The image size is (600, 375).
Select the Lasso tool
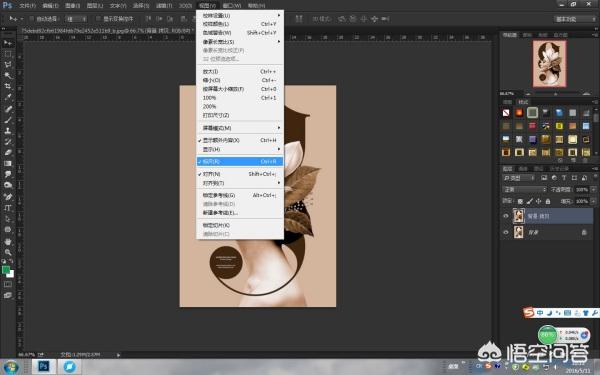(8, 65)
